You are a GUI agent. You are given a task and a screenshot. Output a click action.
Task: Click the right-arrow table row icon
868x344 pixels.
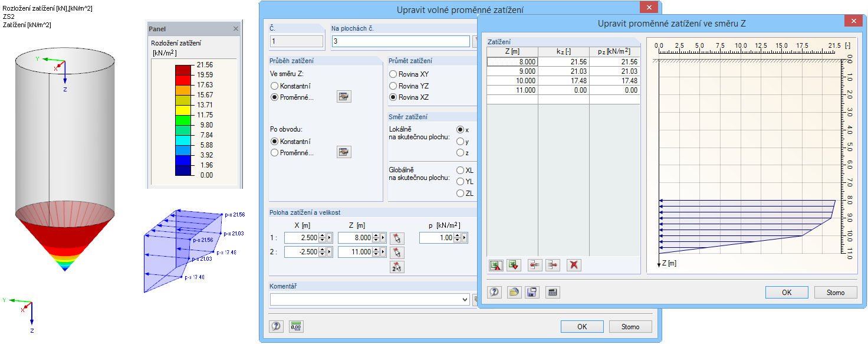[x=553, y=266]
